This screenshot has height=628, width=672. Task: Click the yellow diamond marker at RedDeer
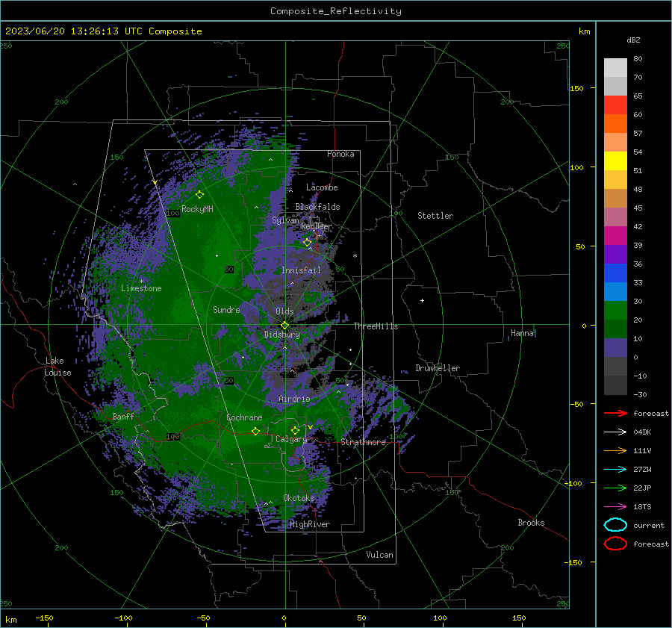[308, 243]
